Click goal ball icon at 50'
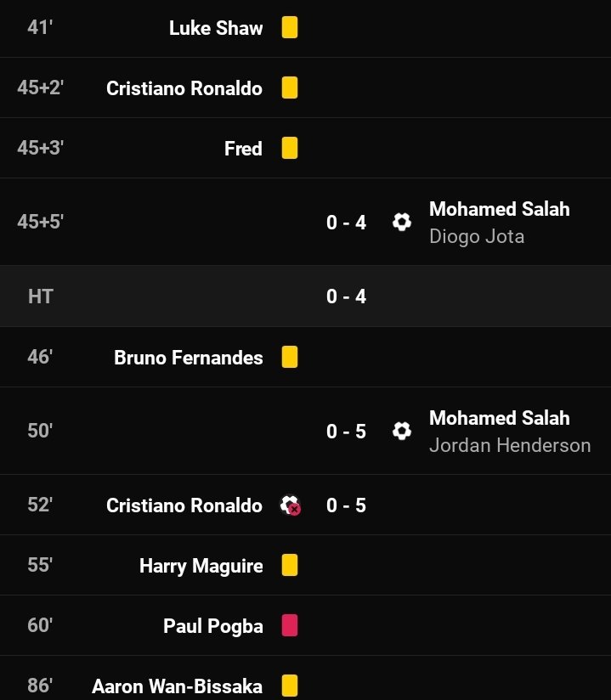611x700 pixels. (402, 431)
